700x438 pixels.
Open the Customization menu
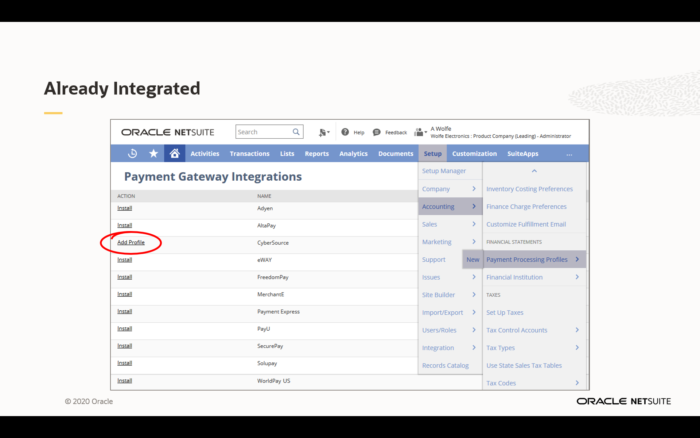pyautogui.click(x=474, y=154)
